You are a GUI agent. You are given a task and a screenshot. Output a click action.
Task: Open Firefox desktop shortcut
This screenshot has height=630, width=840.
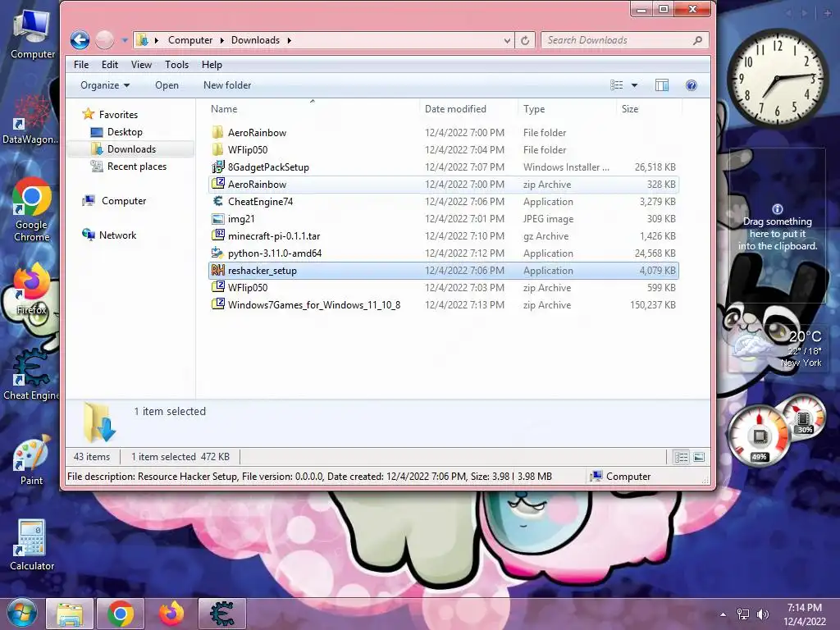tap(32, 290)
